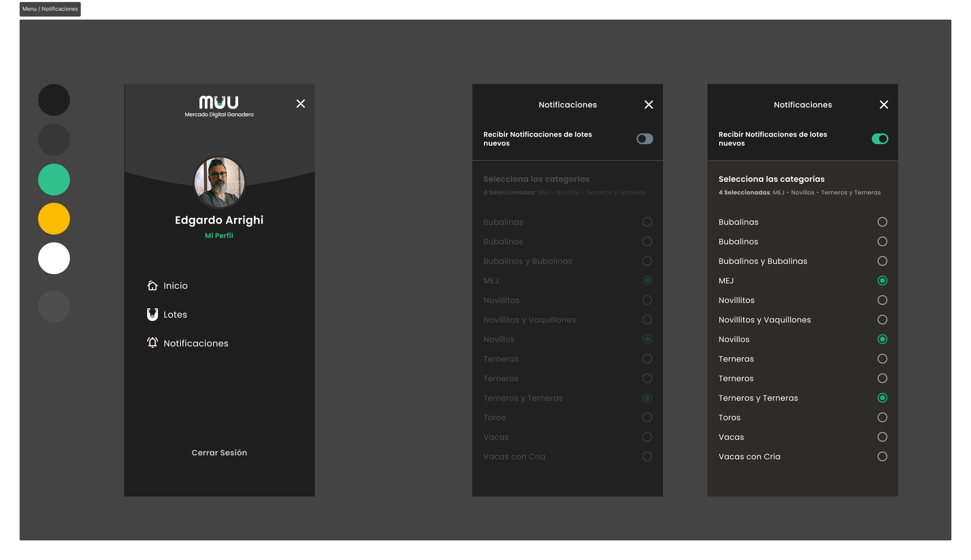Select the green color swatch
The image size is (971, 560).
[x=54, y=179]
